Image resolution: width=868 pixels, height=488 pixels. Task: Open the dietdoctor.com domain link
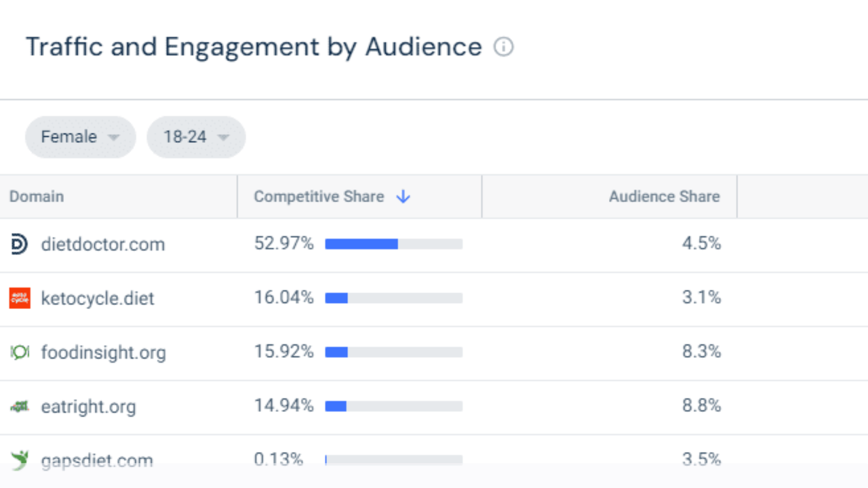[x=103, y=244]
